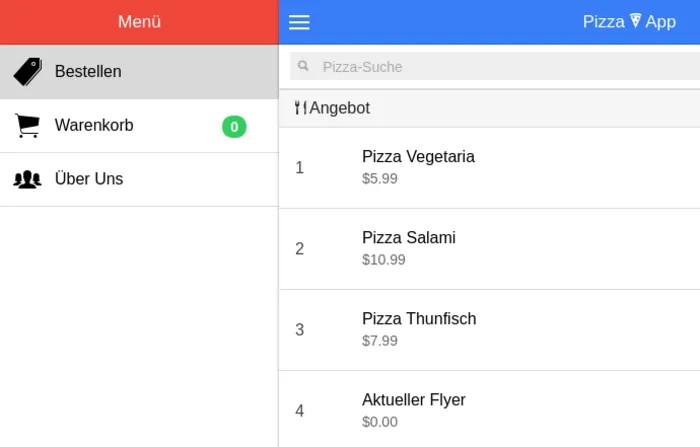Viewport: 700px width, 447px height.
Task: Click the people icon beside Über Uns
Action: click(x=27, y=180)
